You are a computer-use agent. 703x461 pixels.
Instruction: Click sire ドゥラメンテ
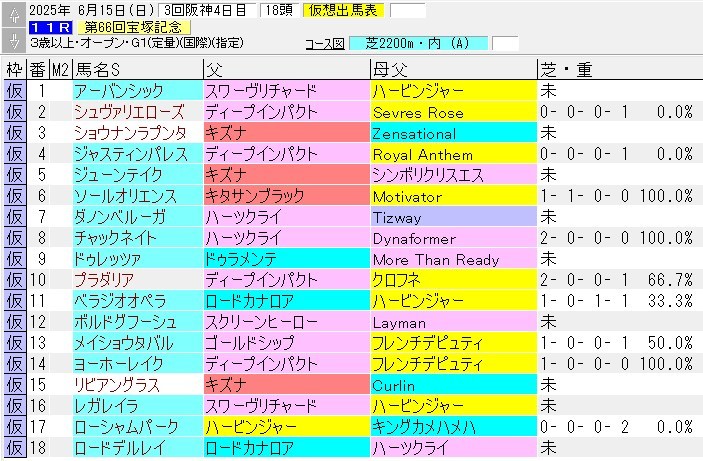(x=287, y=259)
